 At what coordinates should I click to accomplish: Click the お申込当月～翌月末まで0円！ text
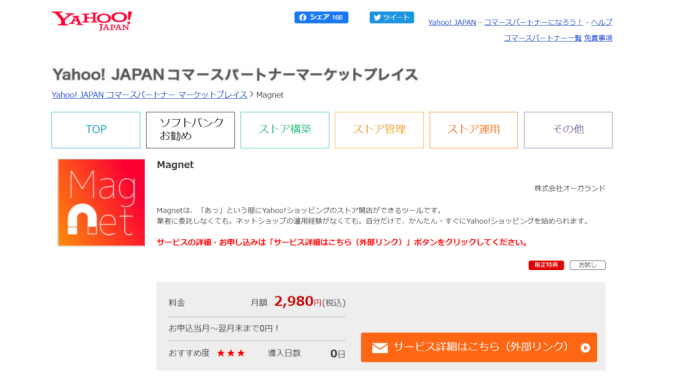(x=224, y=329)
